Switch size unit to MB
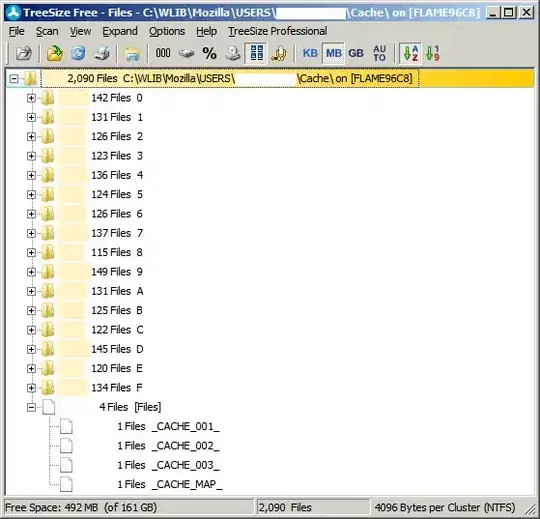This screenshot has width=540, height=519. (x=333, y=53)
